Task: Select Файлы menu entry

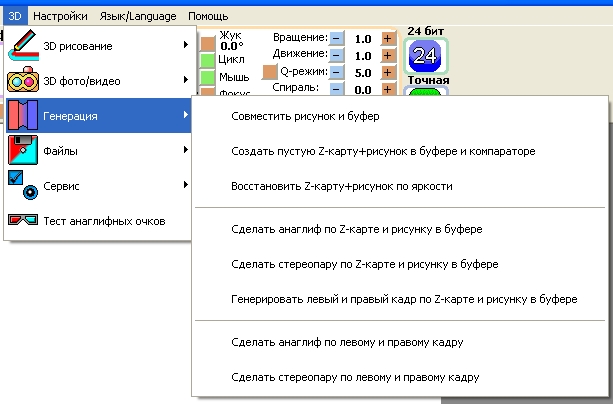Action: (99, 151)
